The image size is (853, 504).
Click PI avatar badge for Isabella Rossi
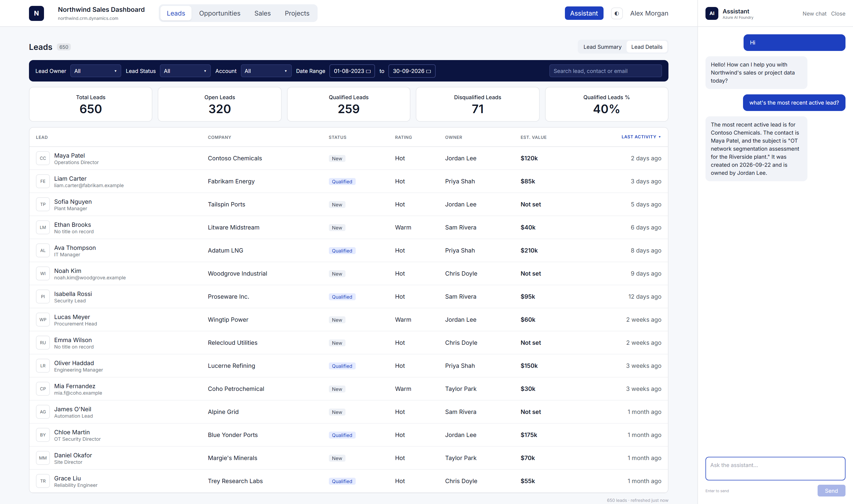(43, 297)
